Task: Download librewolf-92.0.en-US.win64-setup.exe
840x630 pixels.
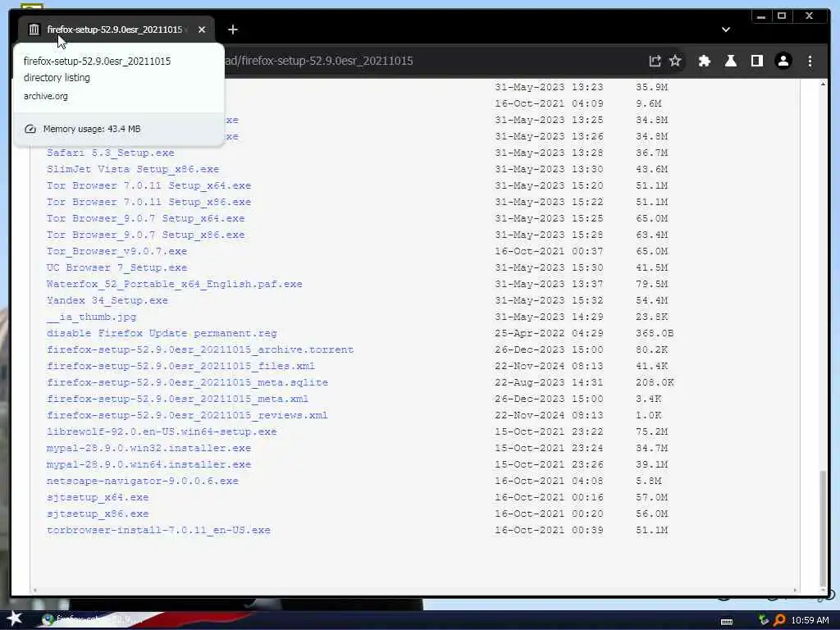Action: [162, 431]
